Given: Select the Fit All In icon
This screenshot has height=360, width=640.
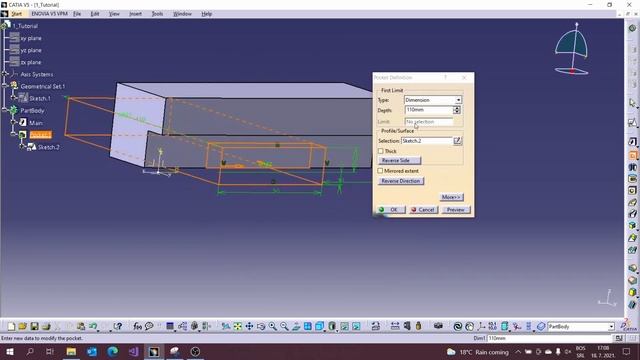Looking at the screenshot, I should [x=238, y=326].
